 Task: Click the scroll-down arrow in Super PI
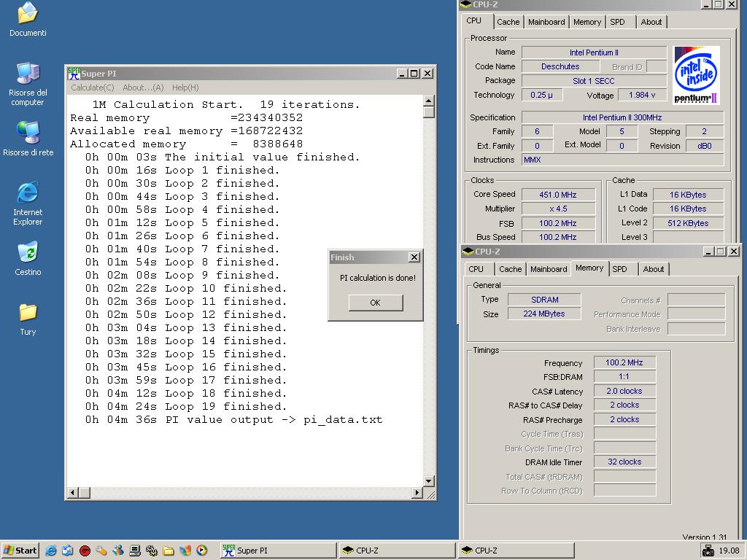tap(429, 481)
